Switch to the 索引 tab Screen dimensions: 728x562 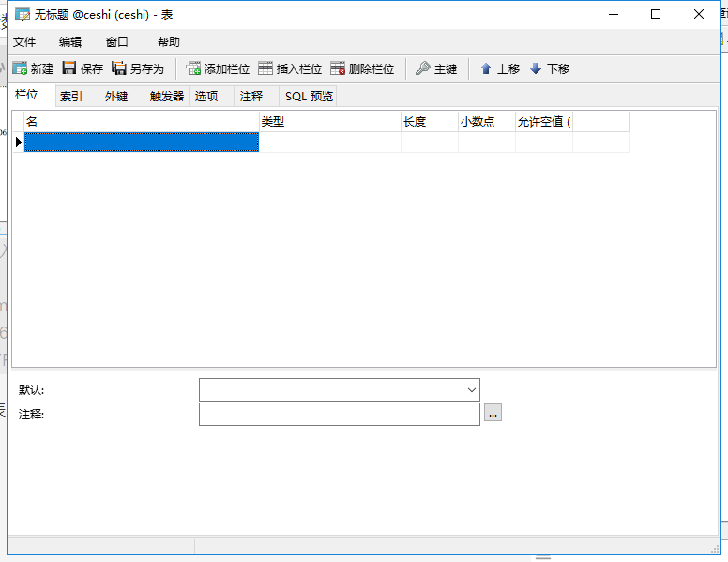coord(77,96)
